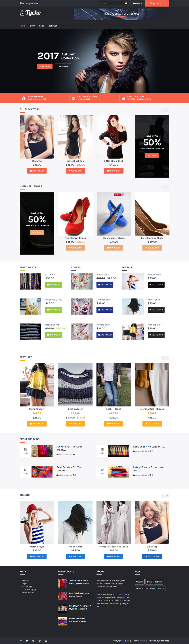The image size is (189, 644).
Task: Click inside the search input field
Action: coord(111,3)
